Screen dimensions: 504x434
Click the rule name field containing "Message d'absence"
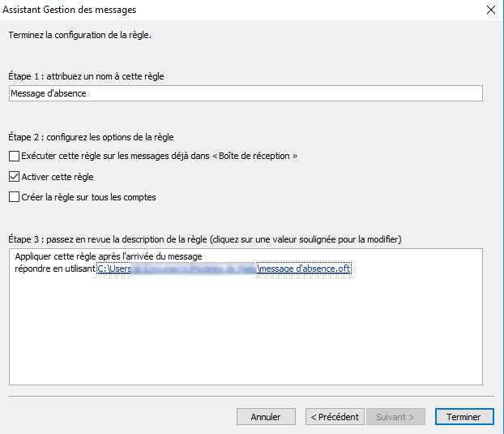(x=246, y=93)
